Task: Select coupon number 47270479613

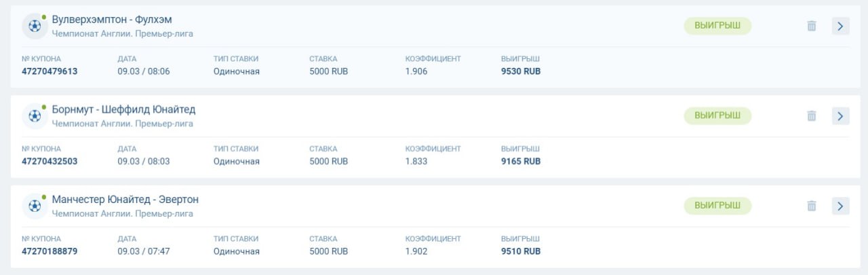Action: tap(50, 71)
